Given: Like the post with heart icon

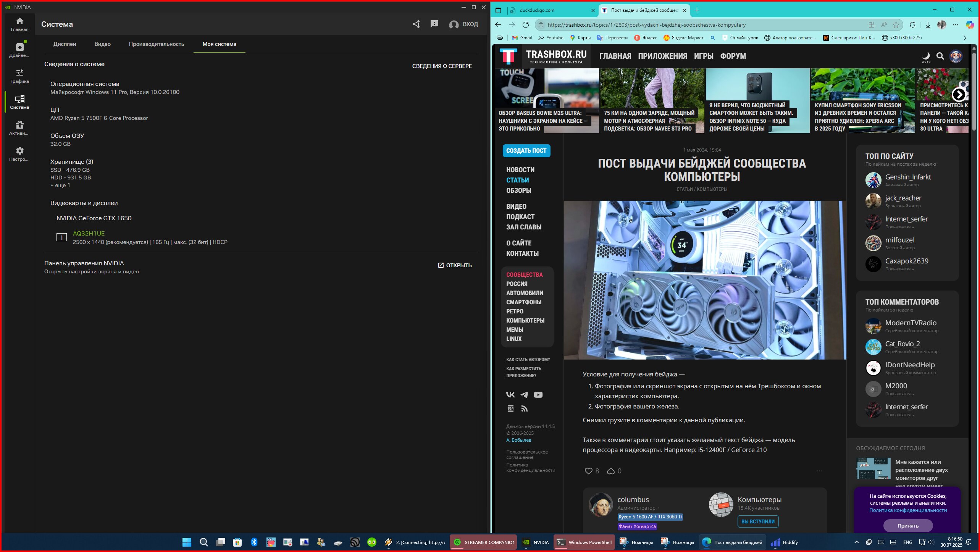Looking at the screenshot, I should click(588, 471).
